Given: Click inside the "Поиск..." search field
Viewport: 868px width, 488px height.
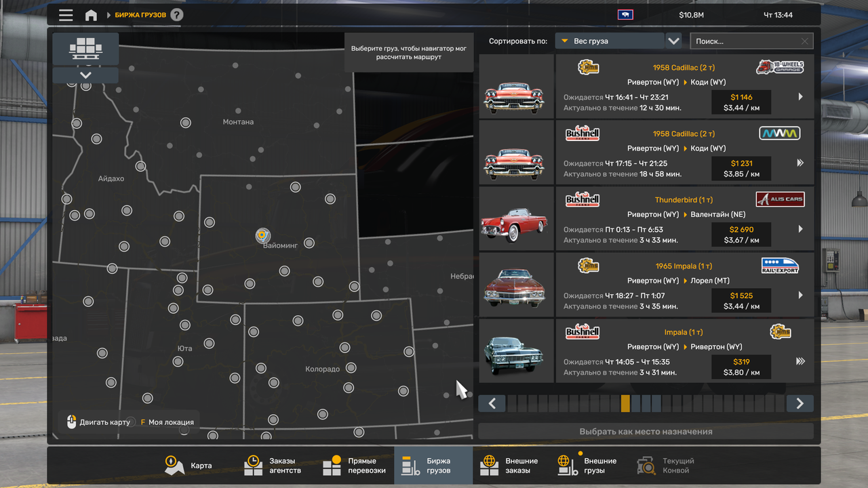Looking at the screenshot, I should [x=746, y=41].
